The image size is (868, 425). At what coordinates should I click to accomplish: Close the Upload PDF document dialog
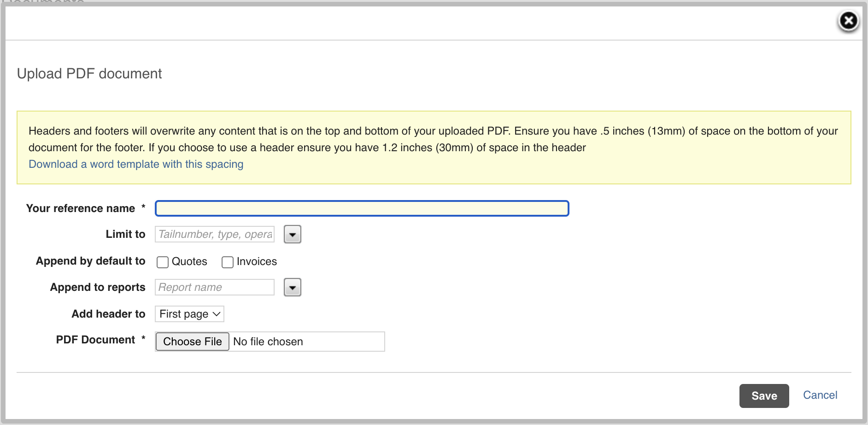(x=849, y=20)
